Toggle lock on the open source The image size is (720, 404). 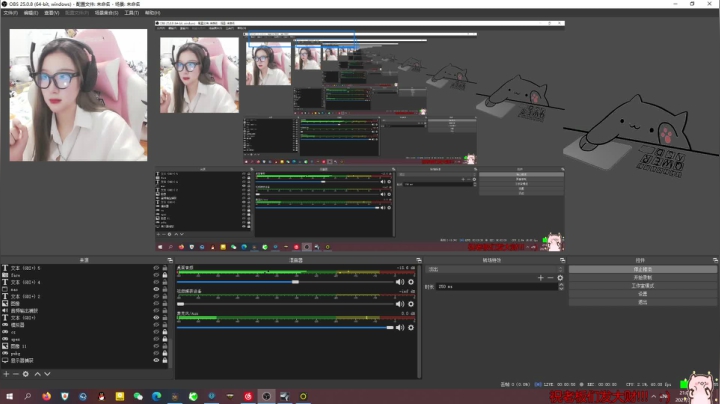165,339
